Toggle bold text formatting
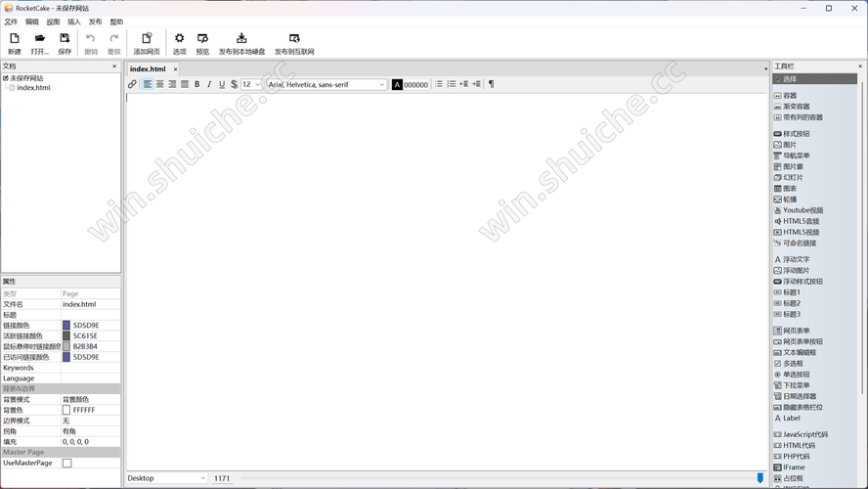This screenshot has width=868, height=489. [x=196, y=85]
